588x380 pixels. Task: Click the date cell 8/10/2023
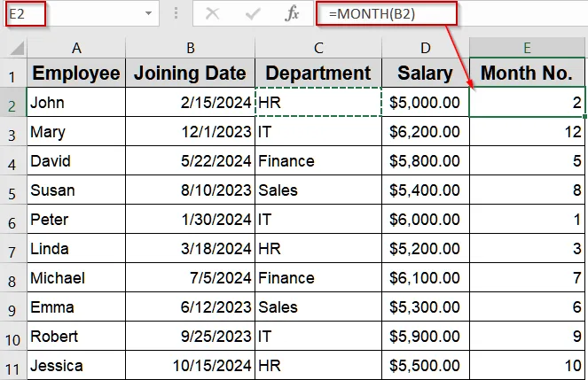coord(190,190)
